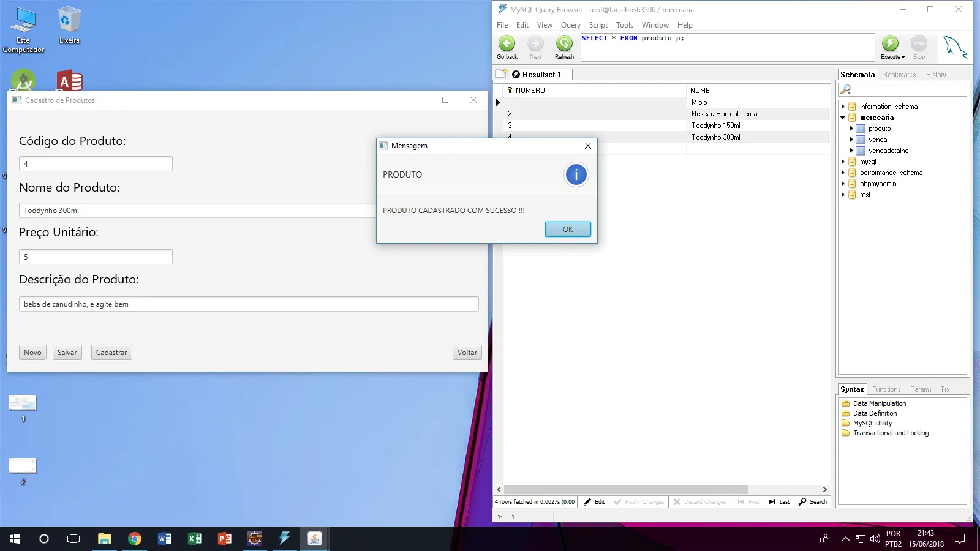Image resolution: width=980 pixels, height=551 pixels.
Task: Collapse the mercearia schema tree
Action: 843,118
